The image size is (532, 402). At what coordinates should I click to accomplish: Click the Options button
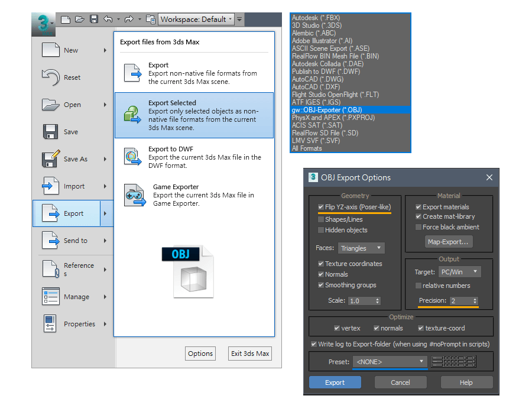tap(200, 354)
